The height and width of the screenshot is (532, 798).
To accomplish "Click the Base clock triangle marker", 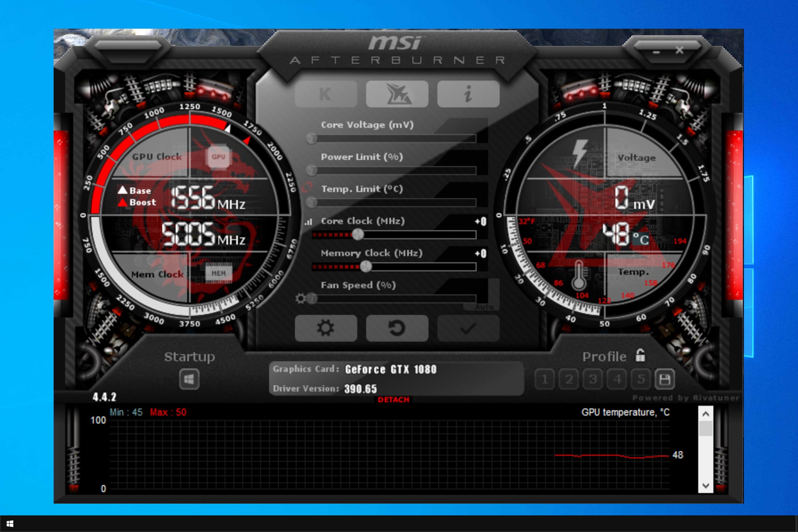I will 123,190.
